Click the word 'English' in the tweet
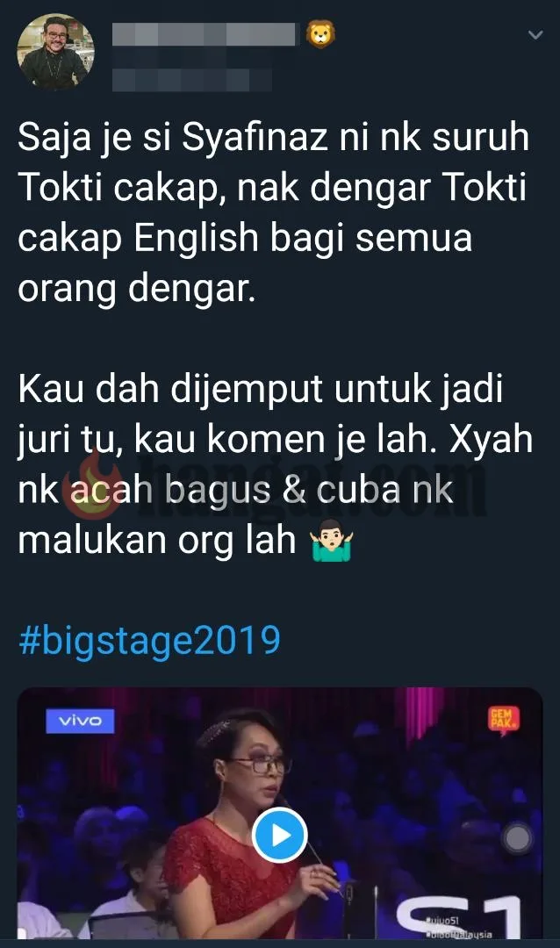Viewport: 560px width, 948px height. pyautogui.click(x=196, y=239)
